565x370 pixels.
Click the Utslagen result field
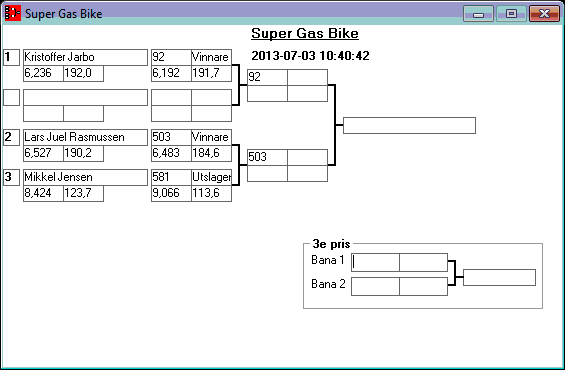(x=212, y=177)
